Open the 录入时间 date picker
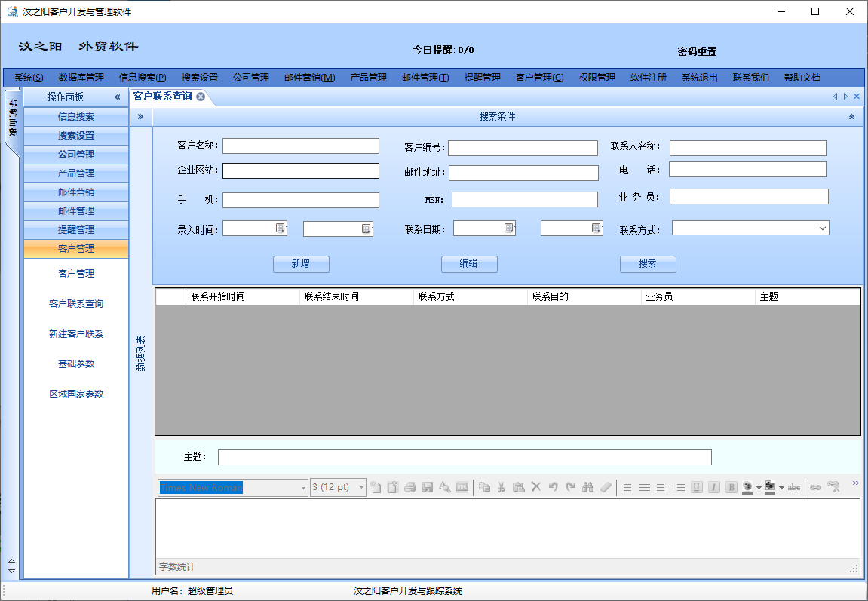Viewport: 868px width, 601px height. 281,228
